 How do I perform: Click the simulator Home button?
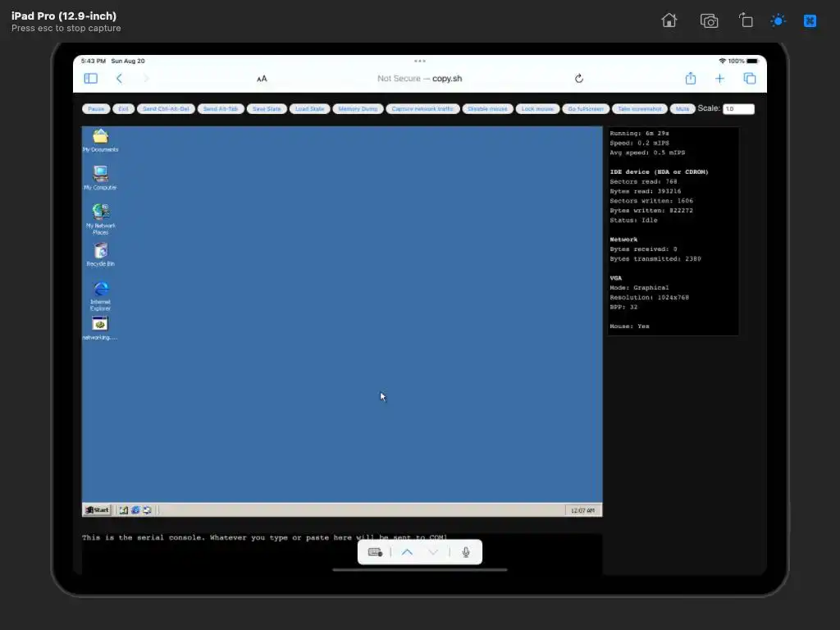(x=669, y=21)
